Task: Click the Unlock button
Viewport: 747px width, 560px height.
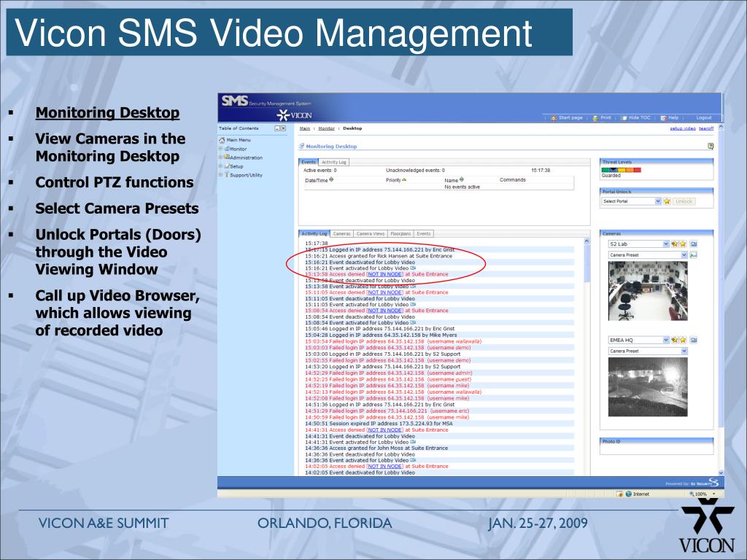Action: click(684, 201)
